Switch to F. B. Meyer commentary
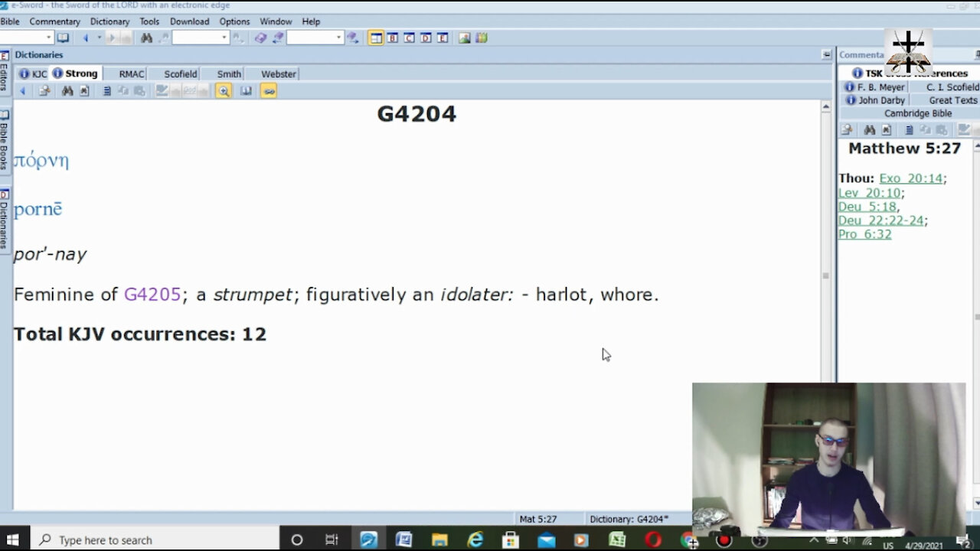This screenshot has width=980, height=551. tap(875, 87)
